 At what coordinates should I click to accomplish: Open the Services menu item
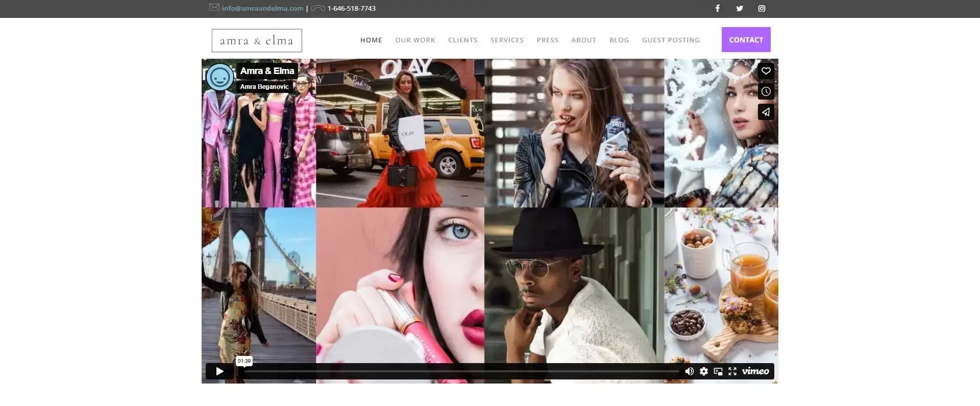507,40
